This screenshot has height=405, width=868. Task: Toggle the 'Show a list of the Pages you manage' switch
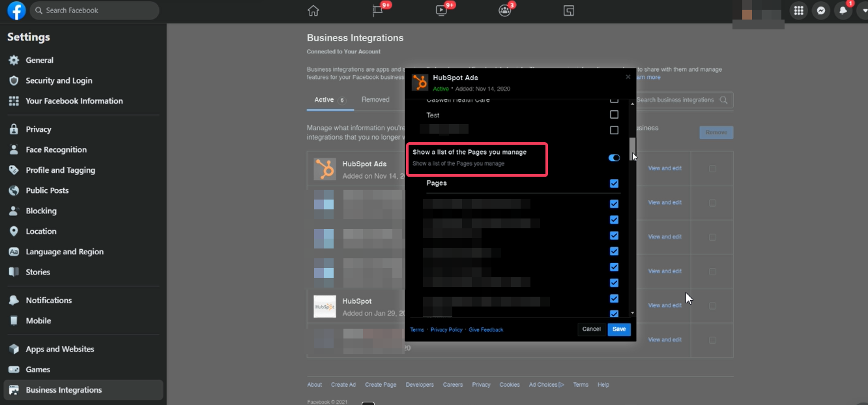pos(614,158)
